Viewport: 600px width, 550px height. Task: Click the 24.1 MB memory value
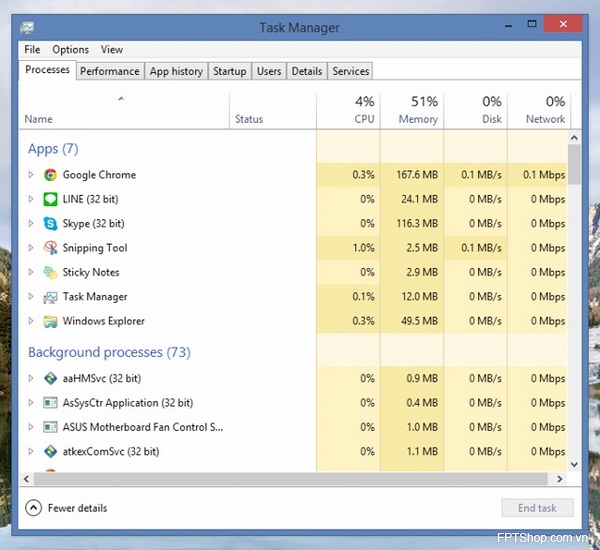pyautogui.click(x=419, y=199)
